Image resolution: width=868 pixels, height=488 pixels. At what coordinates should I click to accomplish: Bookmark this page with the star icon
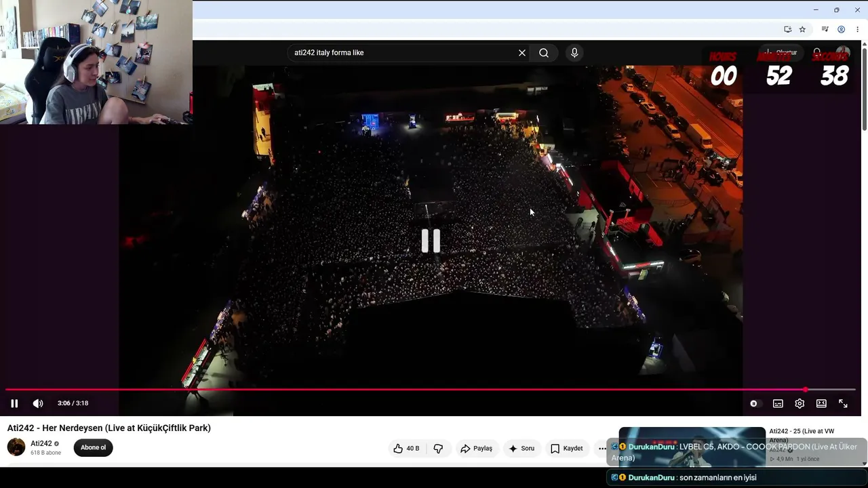(x=802, y=29)
